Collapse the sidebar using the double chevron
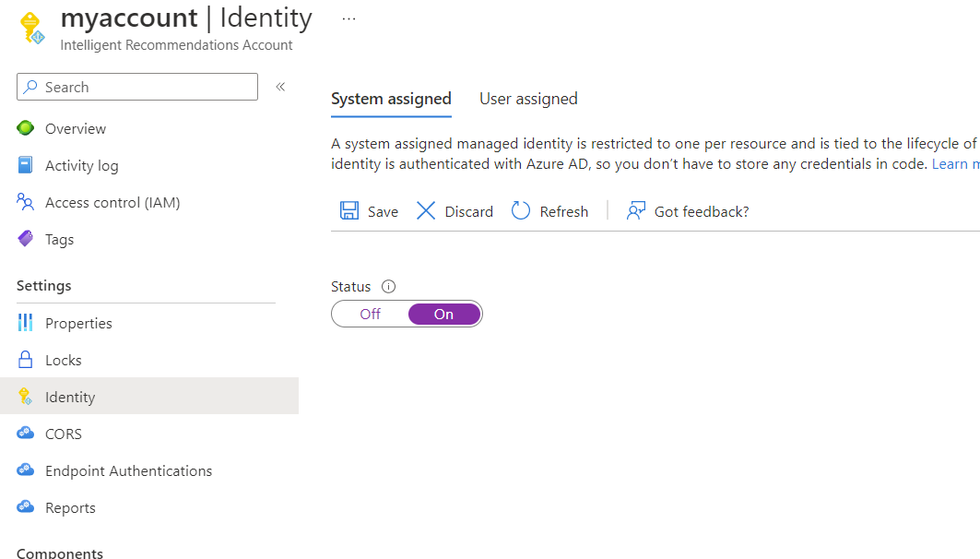Image resolution: width=980 pixels, height=559 pixels. (x=279, y=86)
